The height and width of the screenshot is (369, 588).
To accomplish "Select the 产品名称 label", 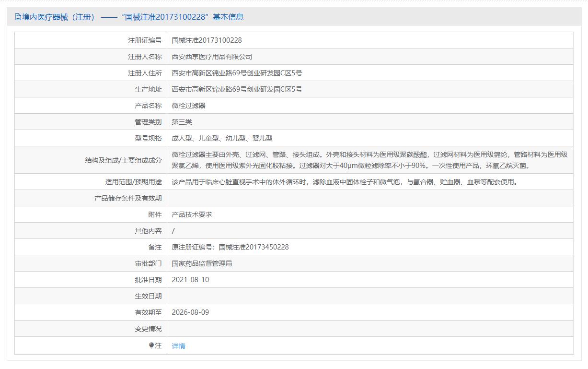I will pos(148,106).
